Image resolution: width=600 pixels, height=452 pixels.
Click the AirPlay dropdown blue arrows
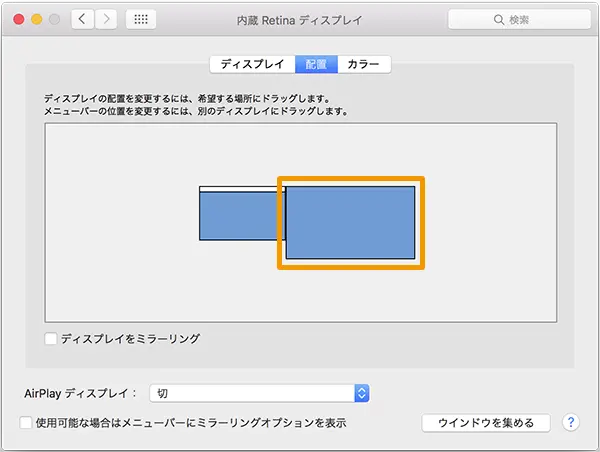[x=362, y=394]
